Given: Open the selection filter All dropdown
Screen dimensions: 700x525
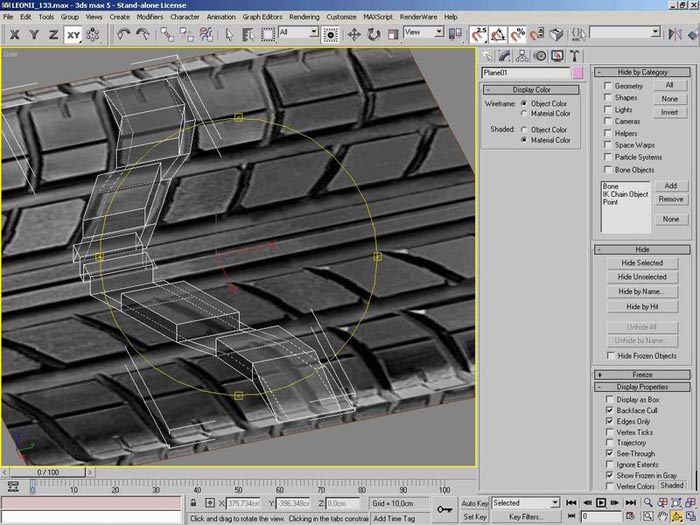Looking at the screenshot, I should [x=300, y=33].
